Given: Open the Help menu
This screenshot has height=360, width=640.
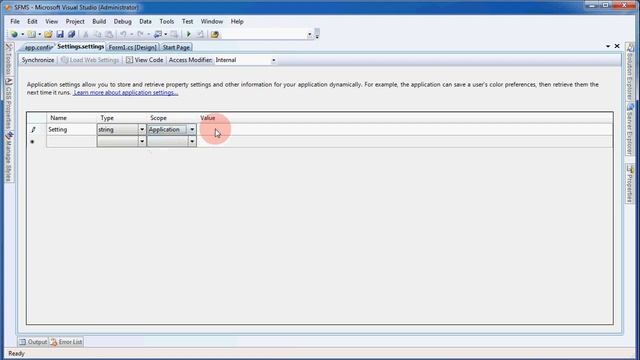Looking at the screenshot, I should point(237,21).
